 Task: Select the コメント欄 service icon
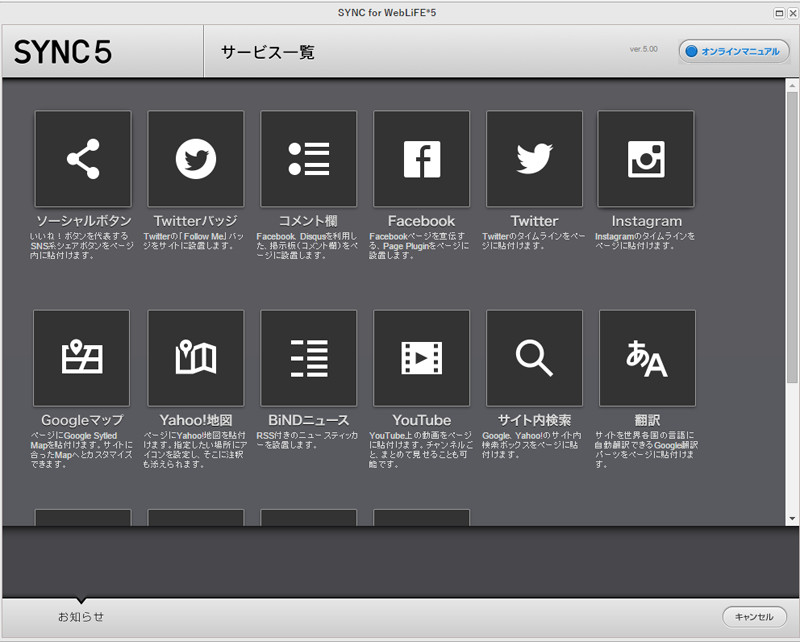point(308,158)
